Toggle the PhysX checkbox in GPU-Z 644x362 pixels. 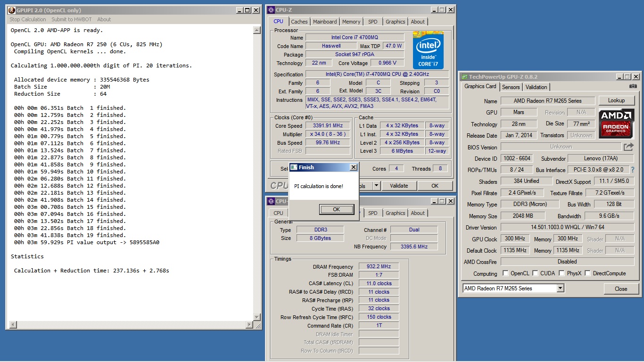point(561,273)
